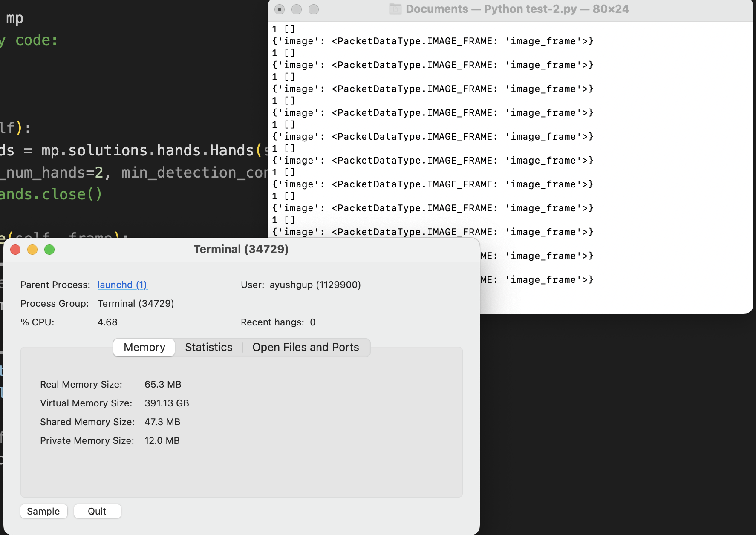756x535 pixels.
Task: Click the focused red traffic-light button in Terminal
Action: (279, 9)
